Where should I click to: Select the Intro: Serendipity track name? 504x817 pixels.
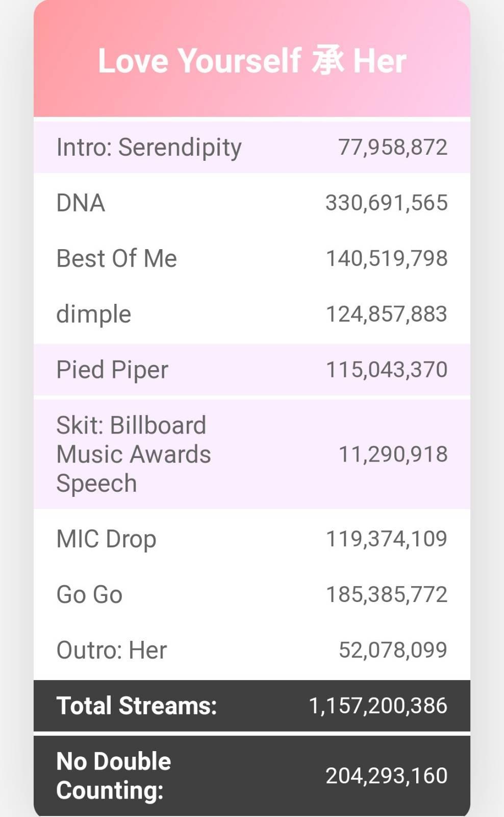pos(148,148)
